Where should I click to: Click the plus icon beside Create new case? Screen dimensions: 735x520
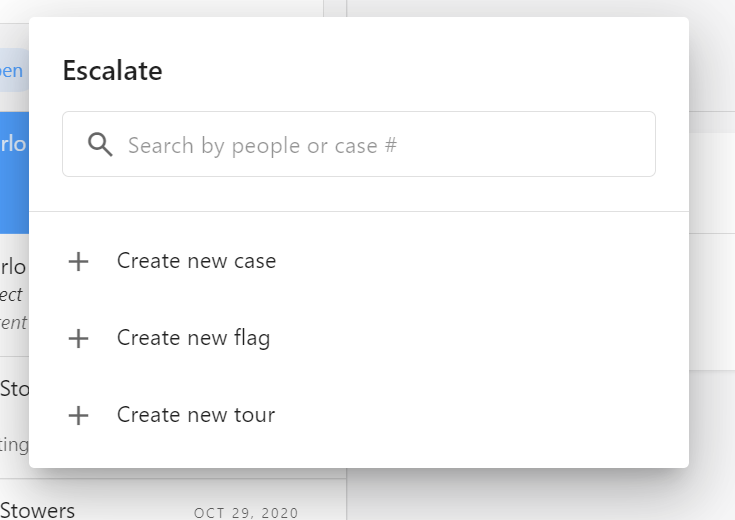tap(78, 261)
